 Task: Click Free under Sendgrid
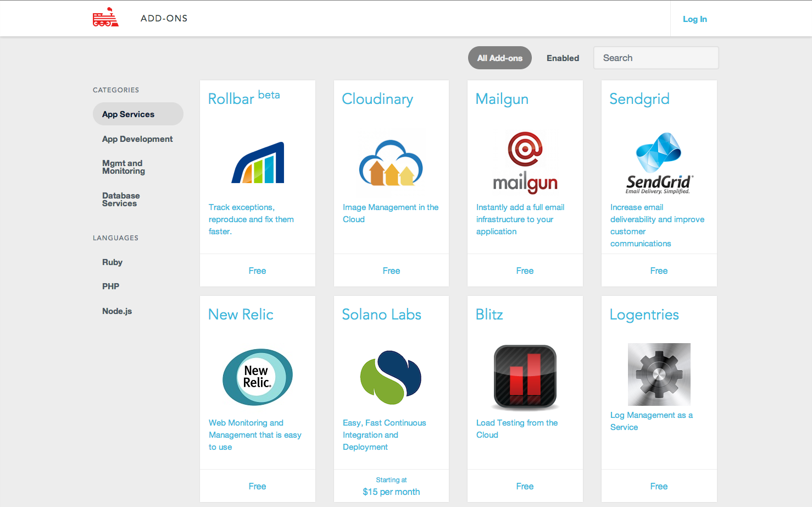[659, 271]
